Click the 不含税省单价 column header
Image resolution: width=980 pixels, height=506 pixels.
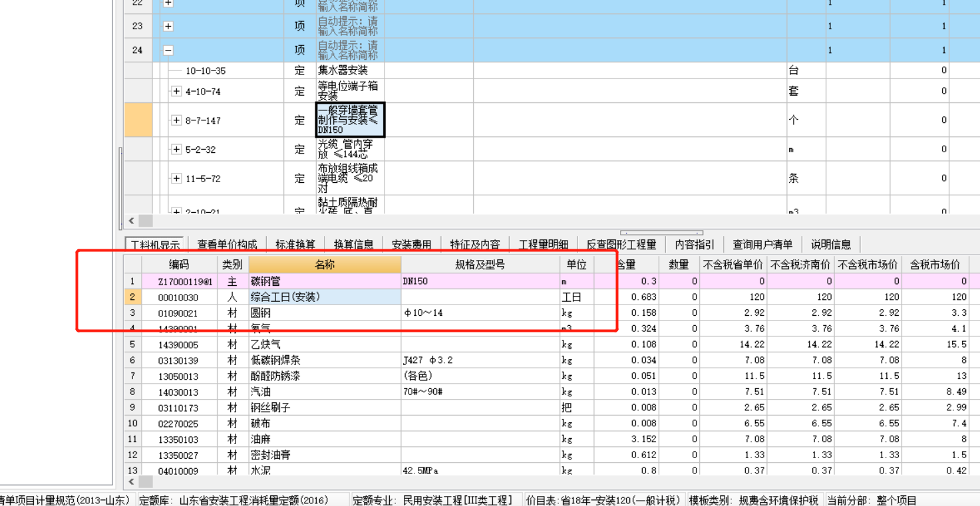[733, 265]
